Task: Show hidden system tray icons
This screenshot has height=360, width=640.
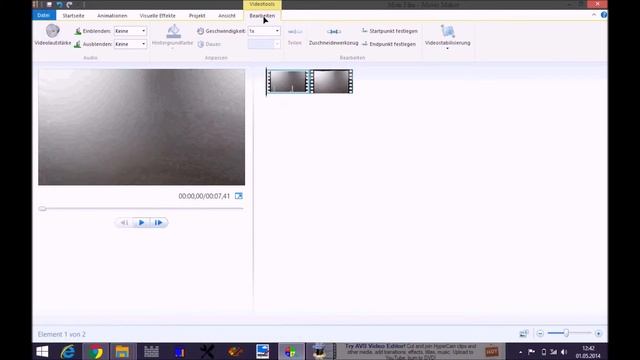Action: click(520, 352)
